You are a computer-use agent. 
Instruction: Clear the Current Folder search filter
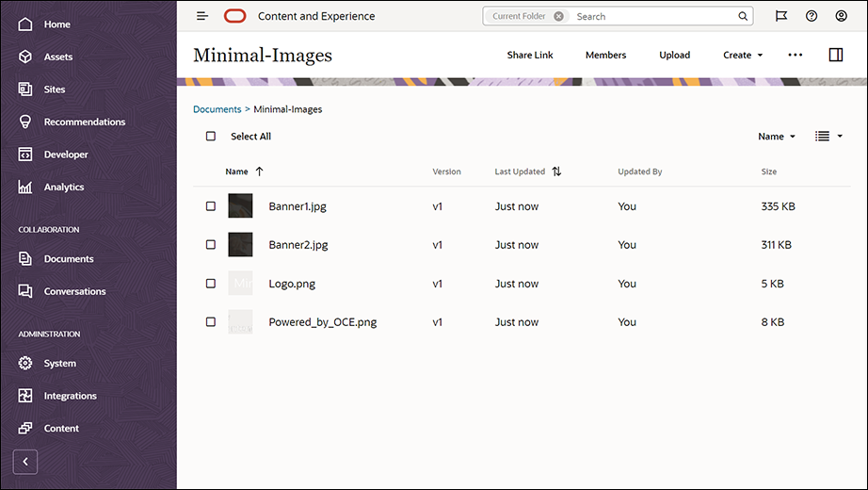[558, 16]
